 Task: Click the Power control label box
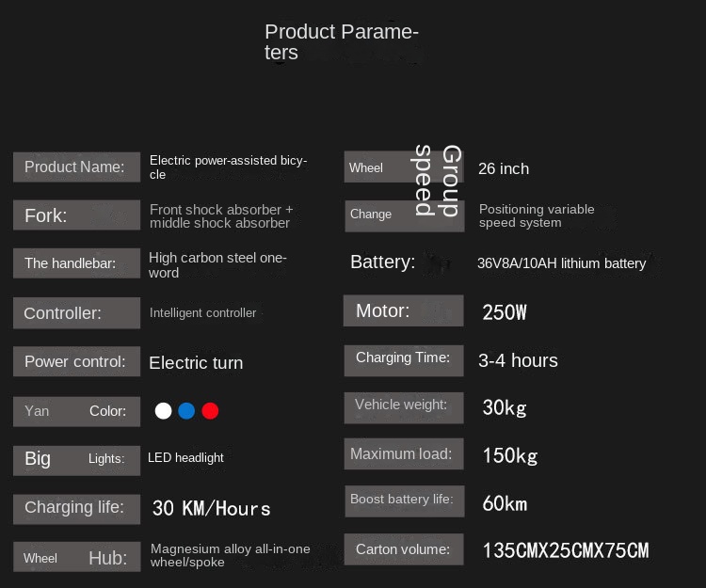point(76,362)
